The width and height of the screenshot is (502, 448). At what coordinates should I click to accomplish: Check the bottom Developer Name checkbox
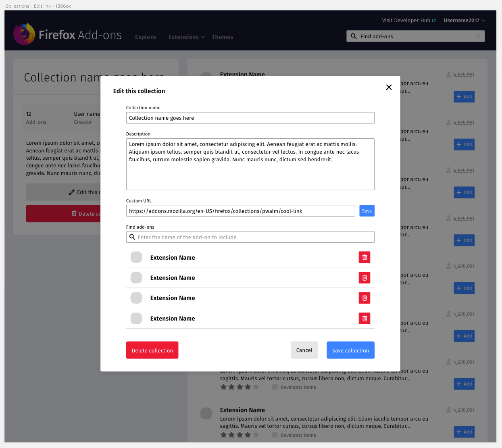pos(275,435)
